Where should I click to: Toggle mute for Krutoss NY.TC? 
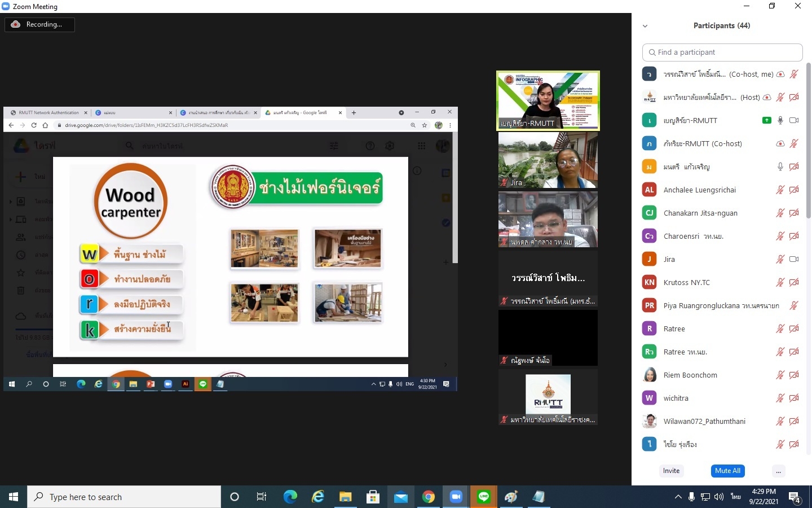780,282
